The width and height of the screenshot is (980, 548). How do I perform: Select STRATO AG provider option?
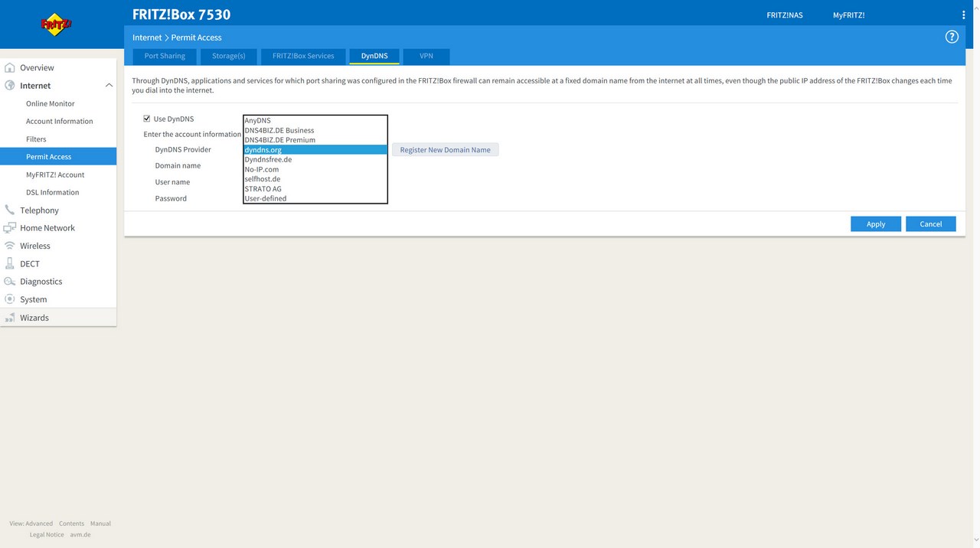coord(315,188)
